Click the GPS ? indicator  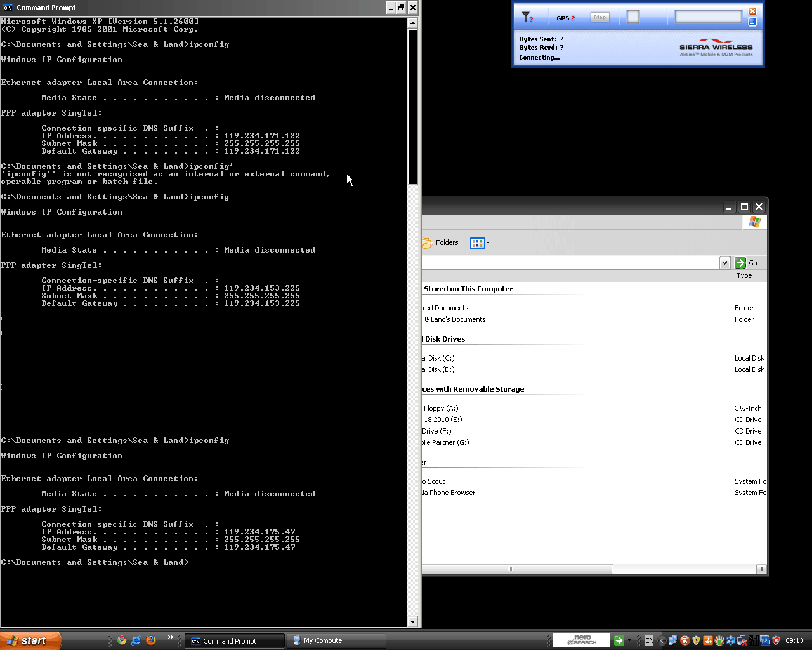click(x=566, y=18)
